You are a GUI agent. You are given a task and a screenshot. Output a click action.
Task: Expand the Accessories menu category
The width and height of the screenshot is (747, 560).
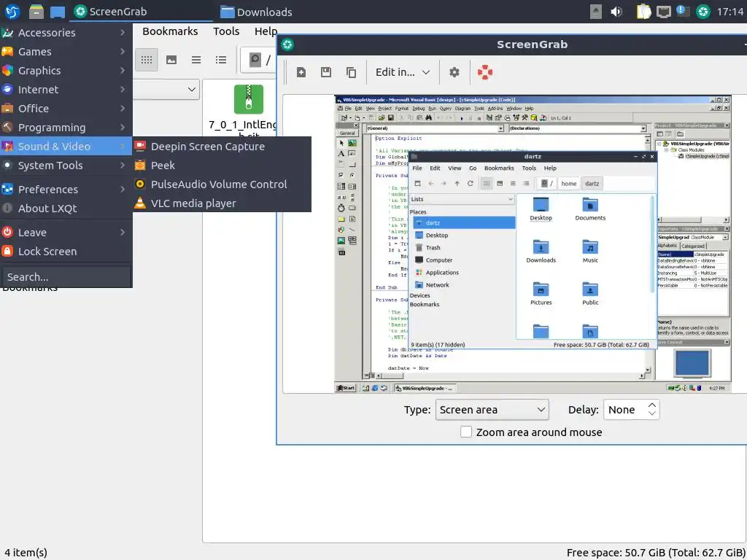point(66,32)
